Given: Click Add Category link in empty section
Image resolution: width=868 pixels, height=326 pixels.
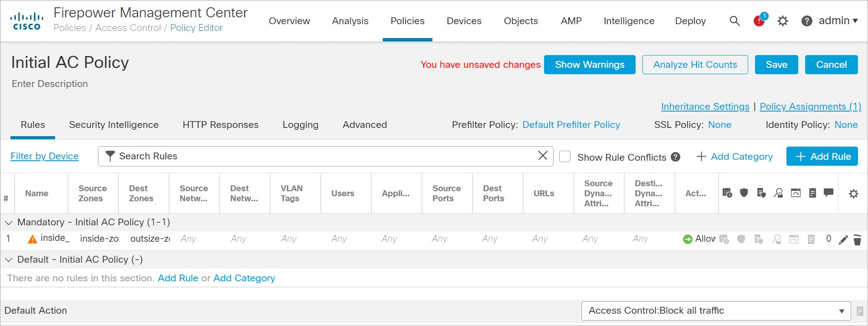Looking at the screenshot, I should pos(244,278).
